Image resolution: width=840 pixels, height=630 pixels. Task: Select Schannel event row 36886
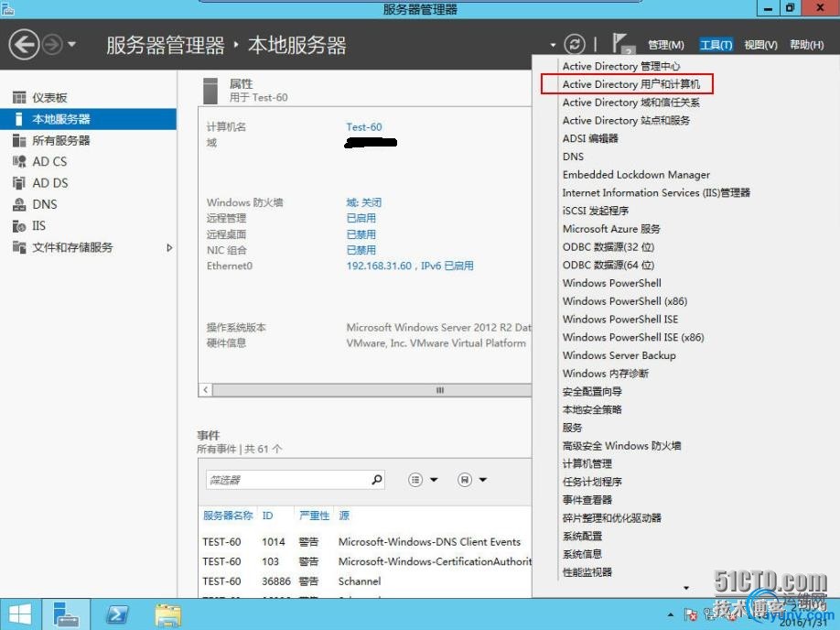(x=365, y=581)
